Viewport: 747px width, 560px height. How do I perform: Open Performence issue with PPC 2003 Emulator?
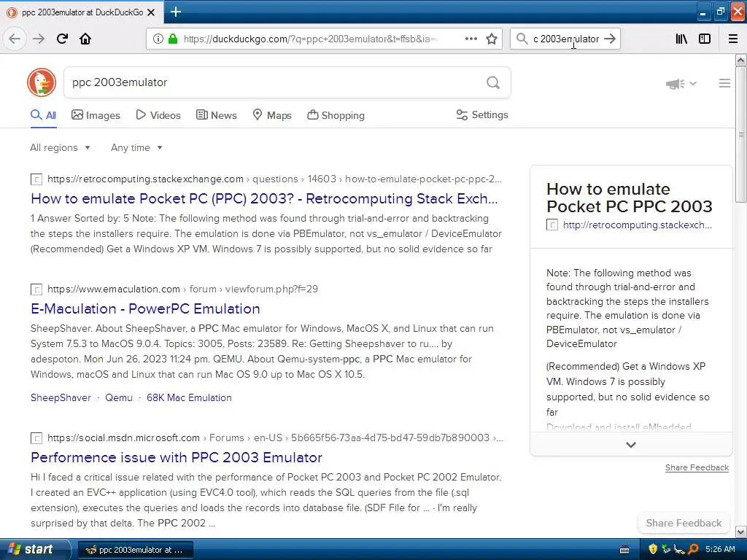tap(177, 457)
